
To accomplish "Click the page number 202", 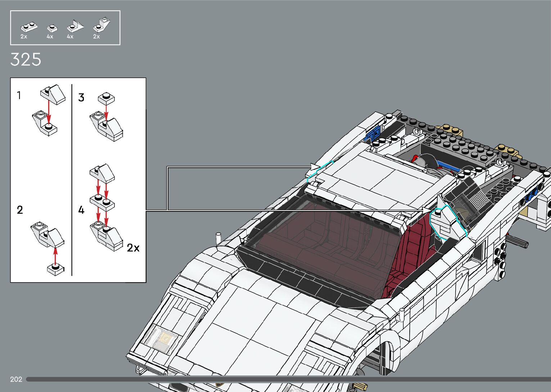I will click(x=16, y=379).
